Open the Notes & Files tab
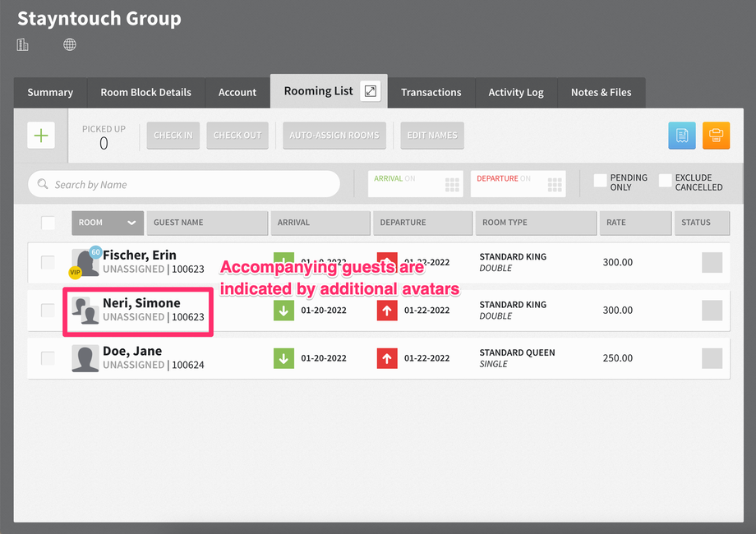This screenshot has width=756, height=534. click(602, 93)
